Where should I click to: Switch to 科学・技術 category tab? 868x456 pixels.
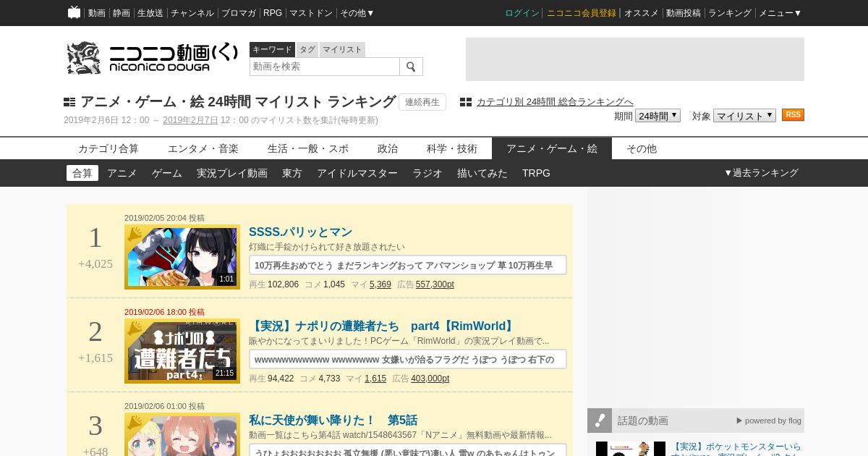(452, 148)
